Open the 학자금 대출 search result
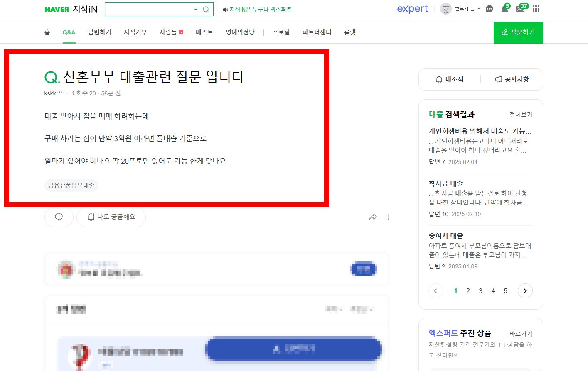The height and width of the screenshot is (371, 588). 446,183
